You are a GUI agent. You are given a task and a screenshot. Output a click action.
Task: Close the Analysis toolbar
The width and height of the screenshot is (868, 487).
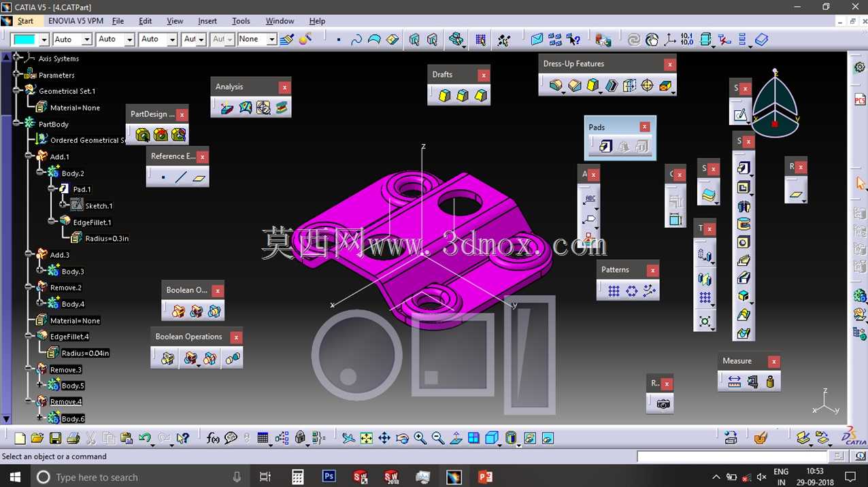coord(284,87)
